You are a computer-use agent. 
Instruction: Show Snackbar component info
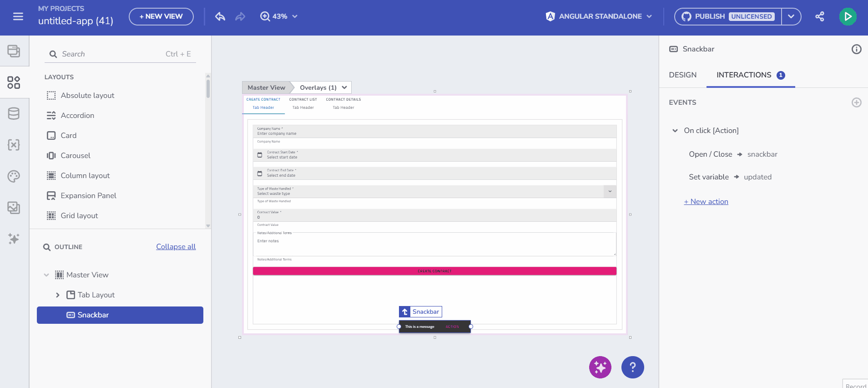tap(856, 49)
